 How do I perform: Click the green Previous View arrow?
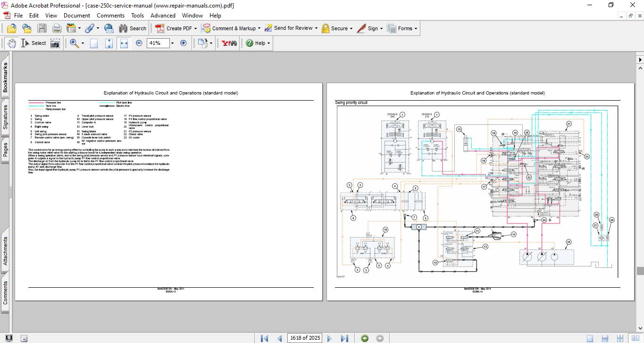(x=364, y=338)
